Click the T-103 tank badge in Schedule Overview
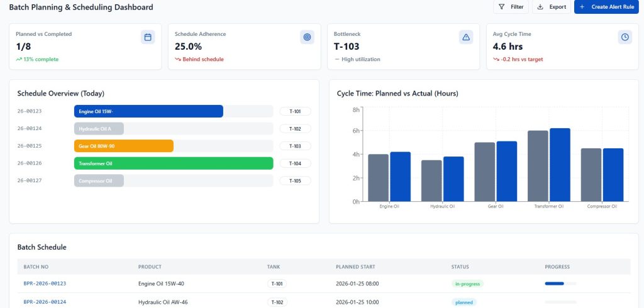 [295, 146]
